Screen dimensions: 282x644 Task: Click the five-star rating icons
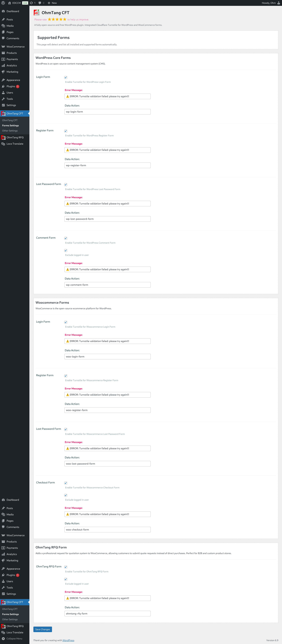(x=57, y=19)
